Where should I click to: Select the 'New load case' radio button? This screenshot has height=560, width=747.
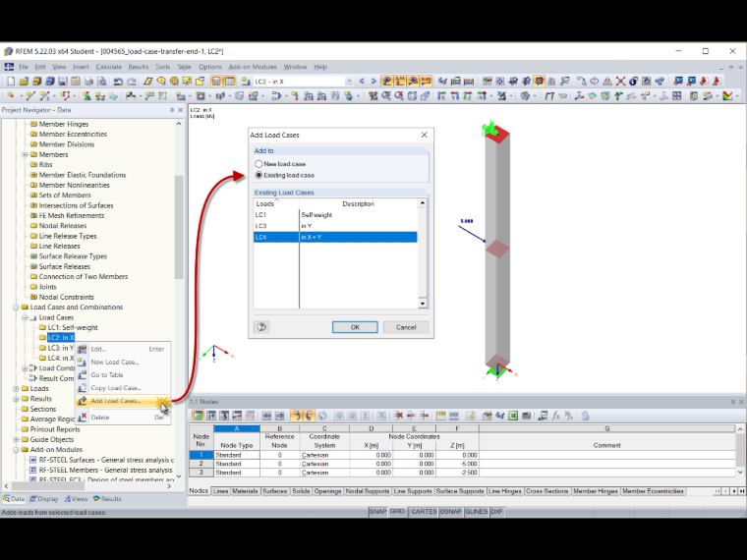click(x=259, y=164)
